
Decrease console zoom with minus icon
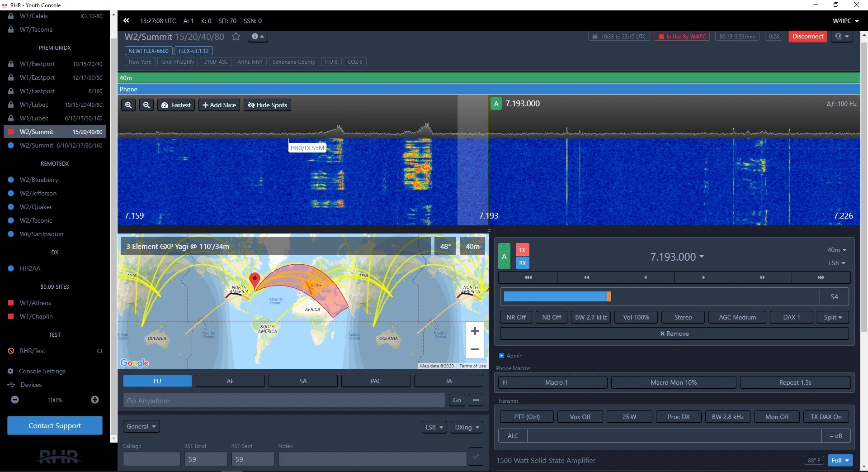[x=15, y=400]
